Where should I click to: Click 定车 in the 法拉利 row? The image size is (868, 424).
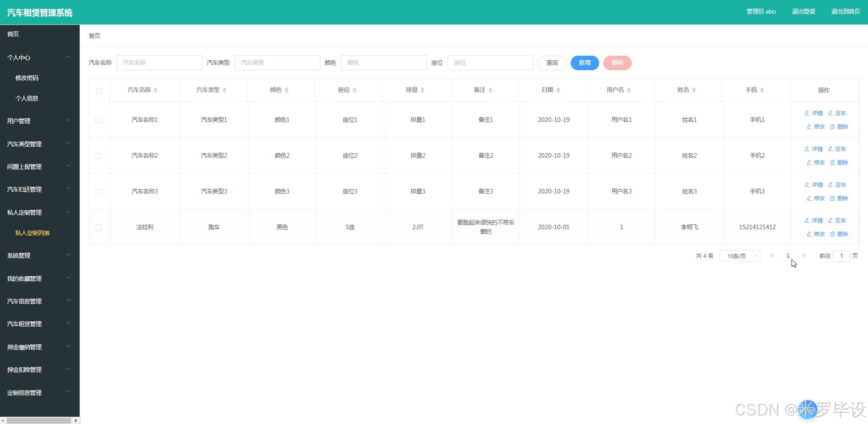click(837, 221)
